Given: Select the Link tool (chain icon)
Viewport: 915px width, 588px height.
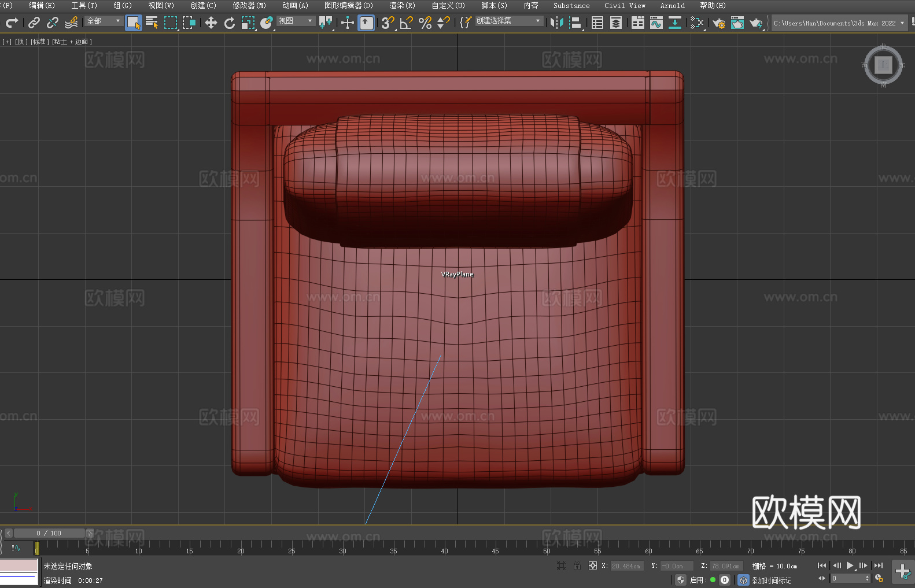Looking at the screenshot, I should (34, 23).
